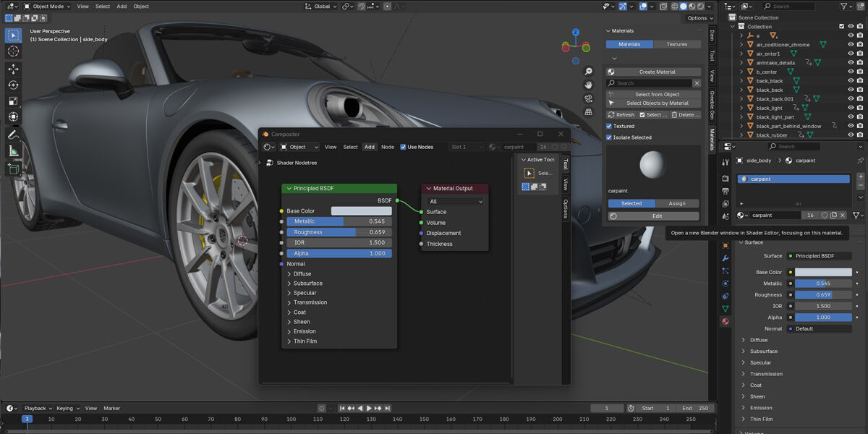Click Select from Object button
Image resolution: width=868 pixels, height=434 pixels.
[x=653, y=94]
